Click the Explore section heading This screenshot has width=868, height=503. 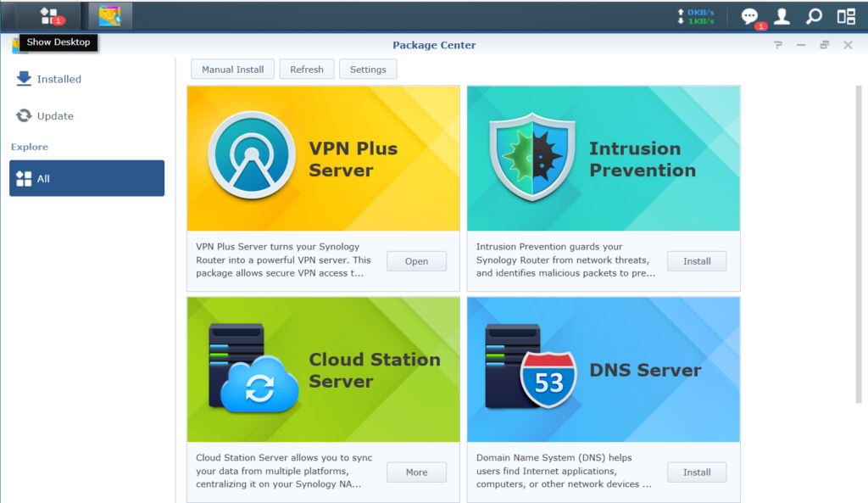tap(30, 147)
